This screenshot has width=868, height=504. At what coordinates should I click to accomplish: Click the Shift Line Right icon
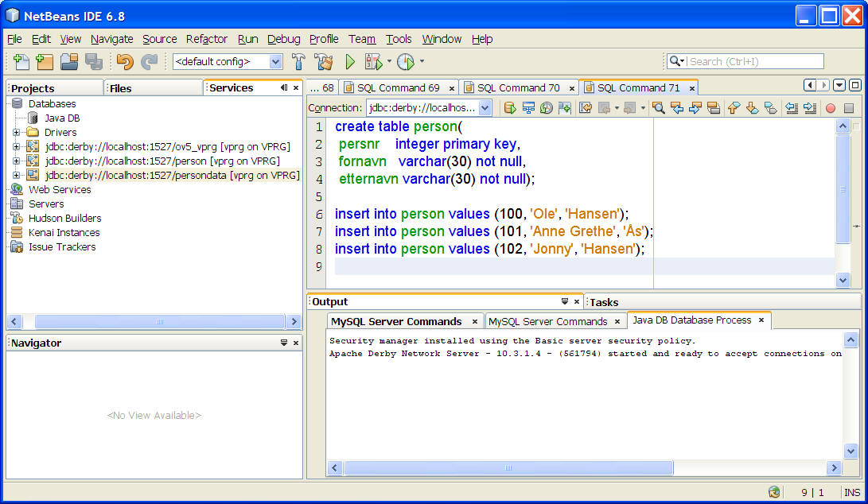[x=810, y=108]
